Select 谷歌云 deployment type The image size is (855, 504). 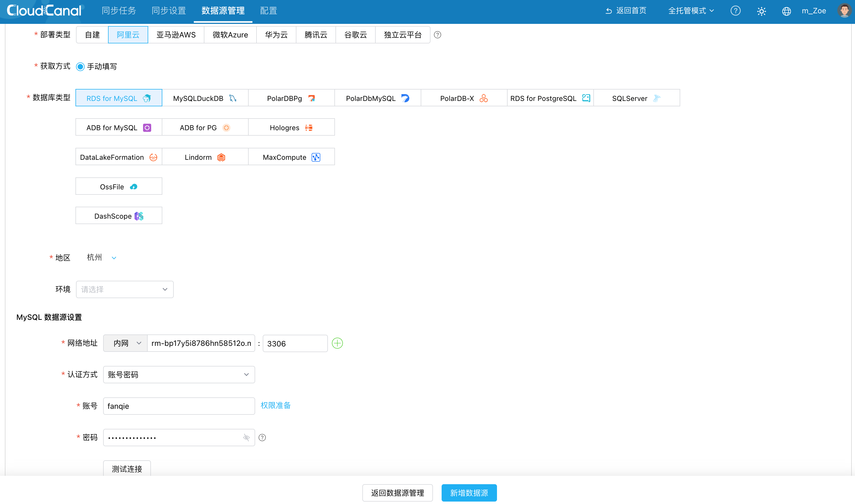pos(356,35)
